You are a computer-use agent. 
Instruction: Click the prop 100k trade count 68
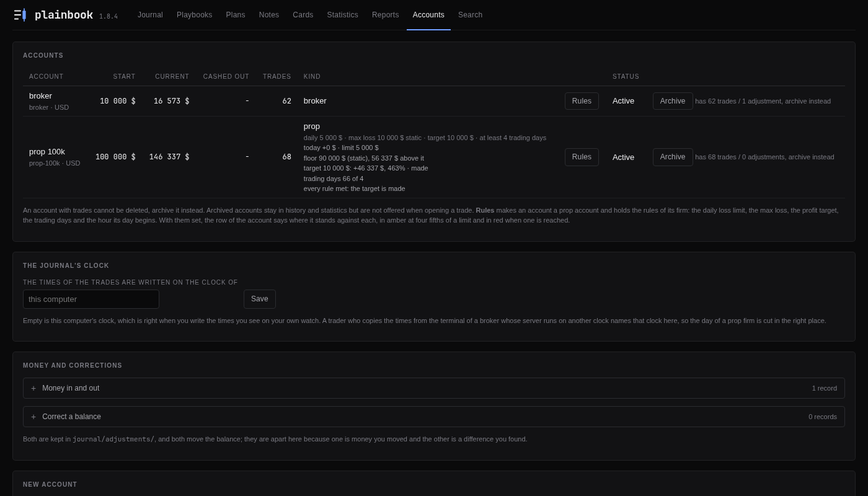pos(286,157)
